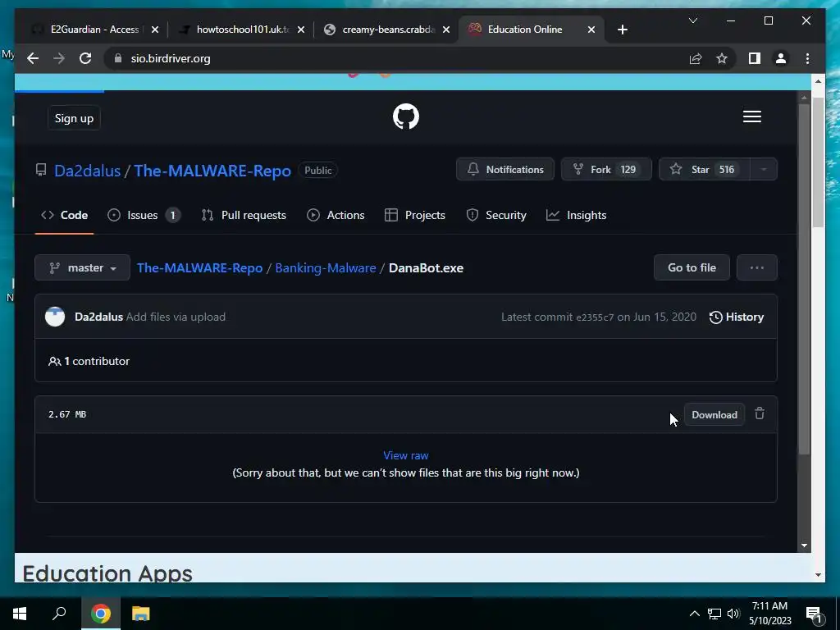The width and height of the screenshot is (840, 630).
Task: Click the Notifications button
Action: [x=505, y=169]
